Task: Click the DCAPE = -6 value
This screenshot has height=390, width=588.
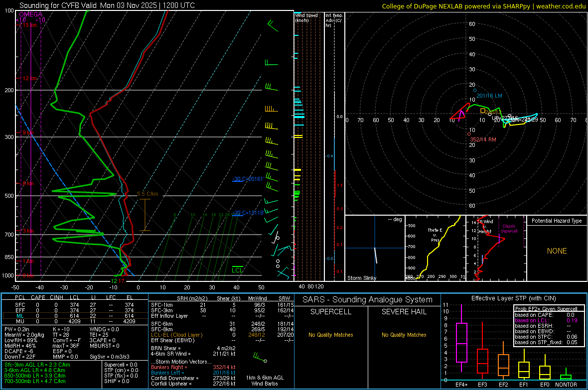Action: [19, 351]
